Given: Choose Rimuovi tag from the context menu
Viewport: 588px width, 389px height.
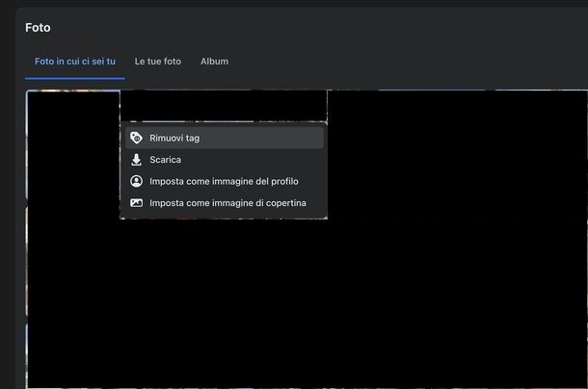Looking at the screenshot, I should (x=174, y=138).
